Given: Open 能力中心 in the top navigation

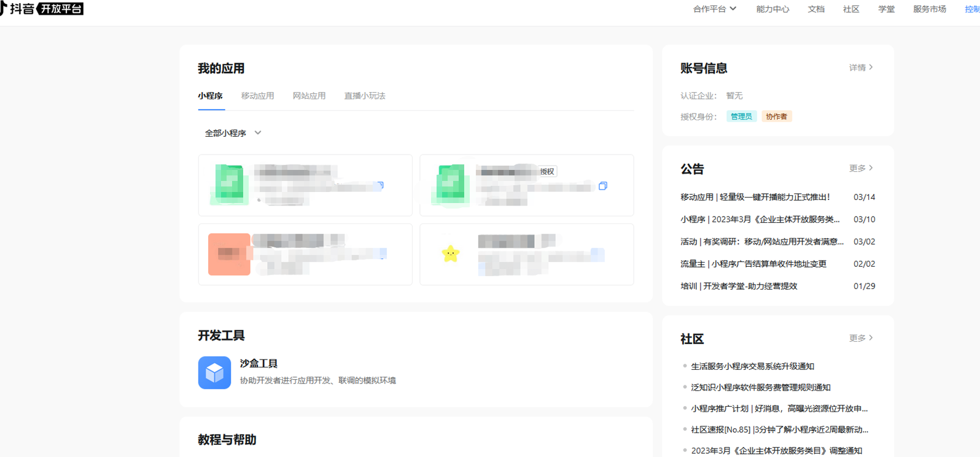Looking at the screenshot, I should (x=772, y=9).
